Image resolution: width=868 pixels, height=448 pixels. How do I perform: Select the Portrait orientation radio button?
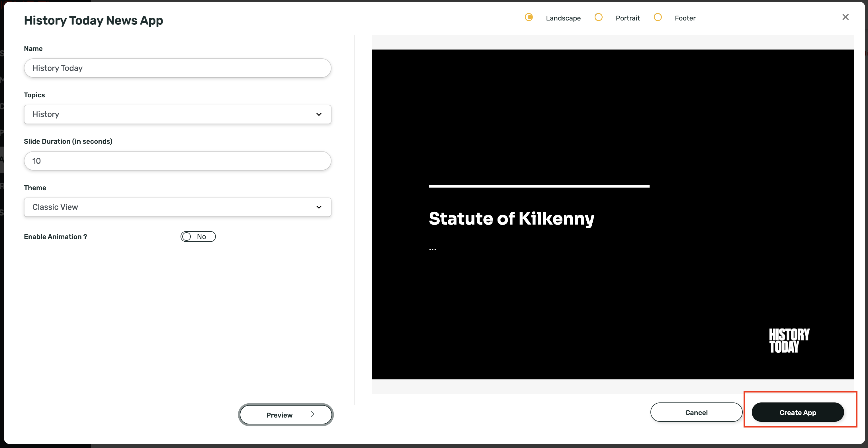[598, 17]
